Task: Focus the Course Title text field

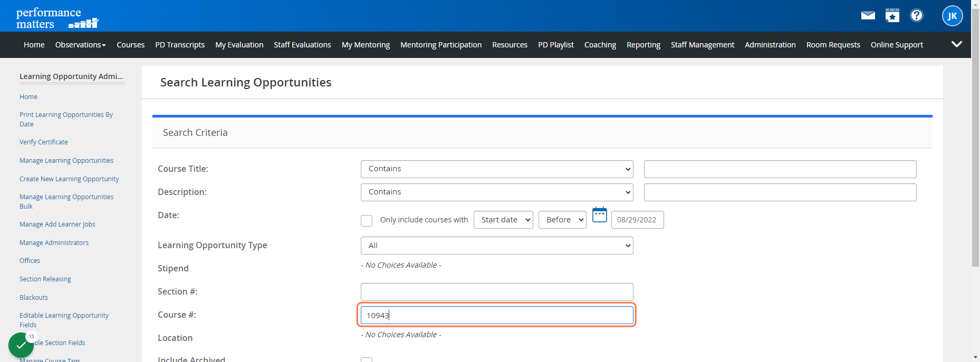Action: (x=780, y=169)
